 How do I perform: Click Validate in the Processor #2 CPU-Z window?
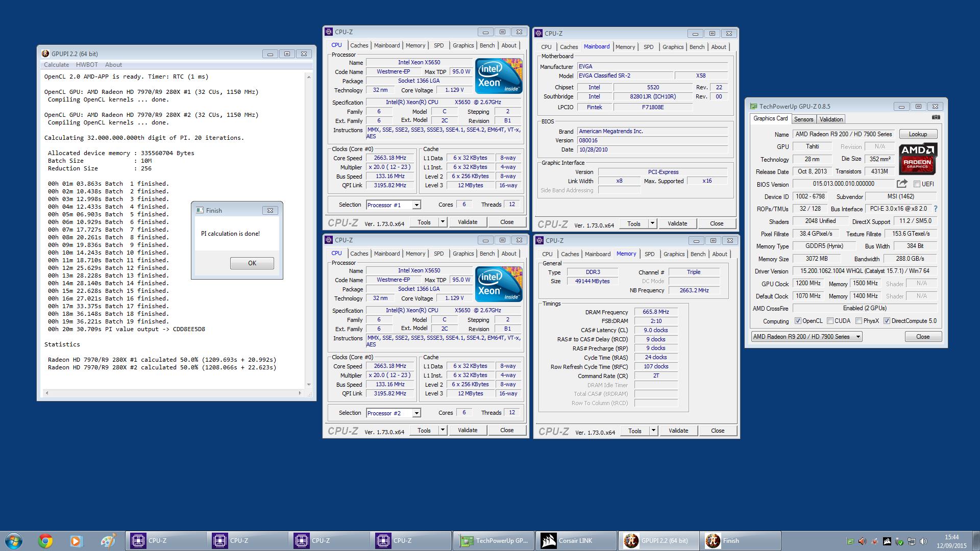click(x=468, y=430)
